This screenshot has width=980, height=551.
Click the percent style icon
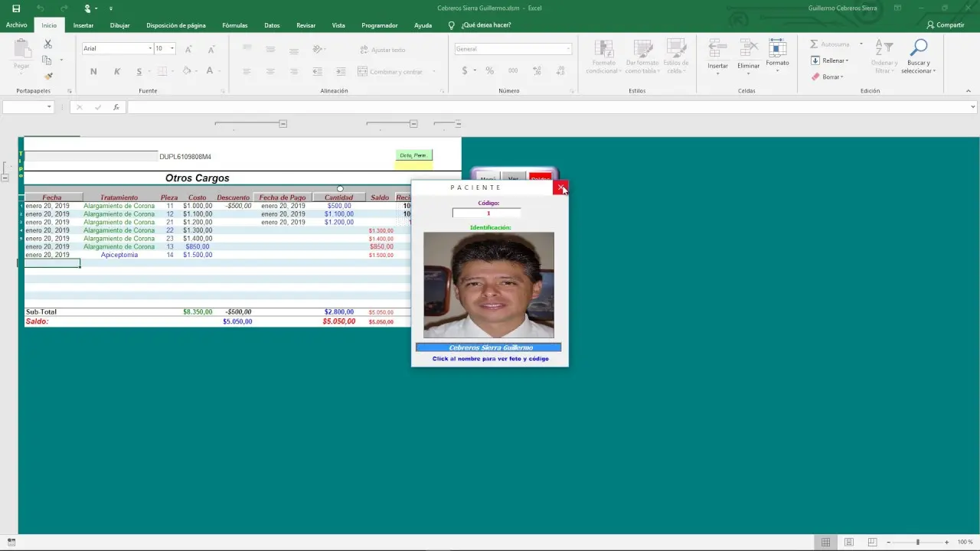(x=489, y=71)
